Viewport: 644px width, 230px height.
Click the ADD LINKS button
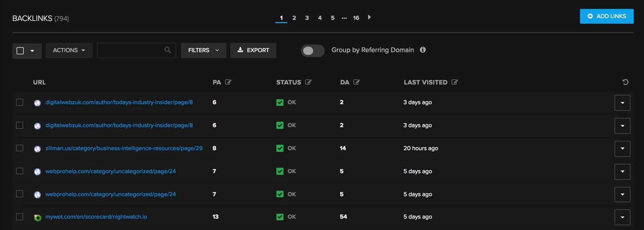[x=606, y=16]
